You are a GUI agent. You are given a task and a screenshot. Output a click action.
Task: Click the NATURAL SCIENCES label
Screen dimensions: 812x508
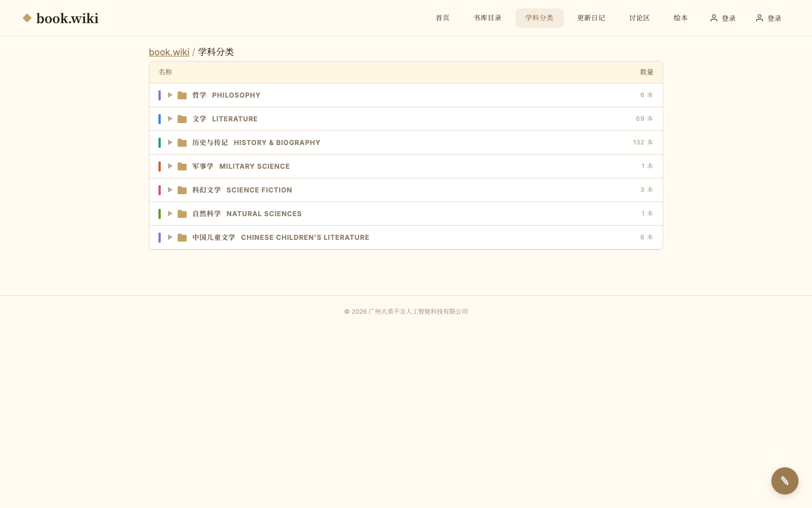tap(264, 214)
